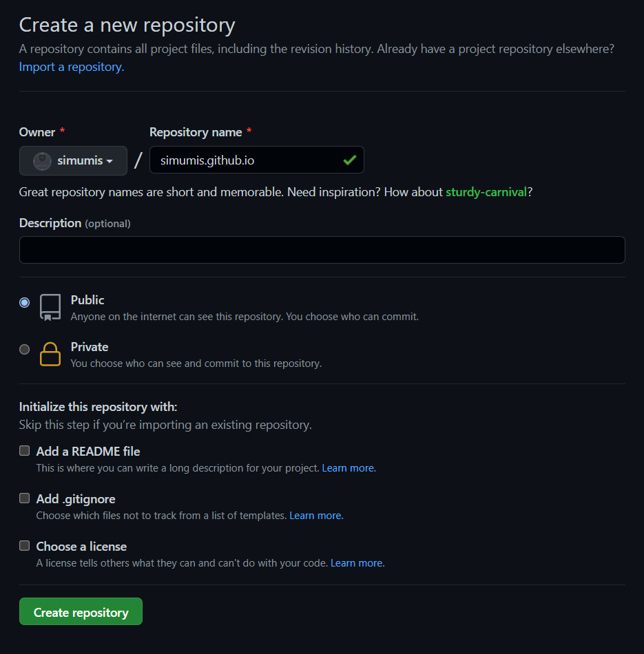The width and height of the screenshot is (644, 654).
Task: Select the Public repository radio button
Action: pos(24,302)
